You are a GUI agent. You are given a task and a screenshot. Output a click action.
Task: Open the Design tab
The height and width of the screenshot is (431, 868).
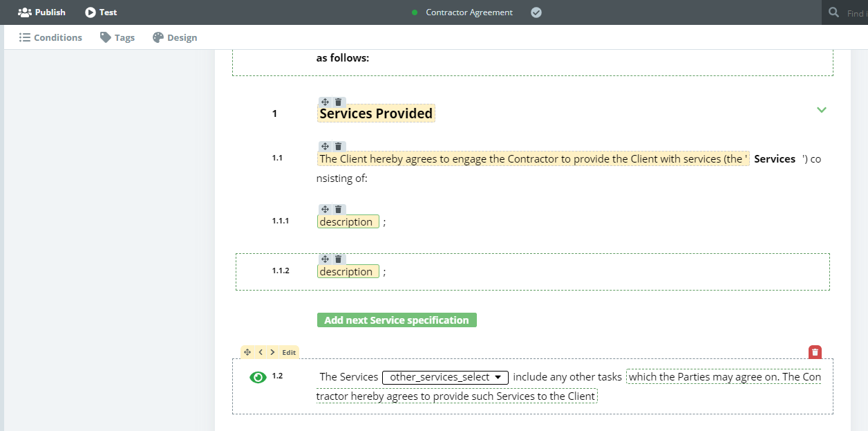coord(175,37)
